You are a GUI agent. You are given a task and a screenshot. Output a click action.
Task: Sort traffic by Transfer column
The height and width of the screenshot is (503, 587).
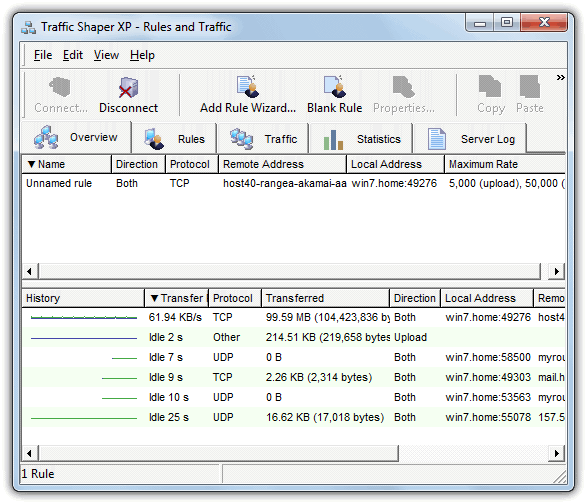pos(176,298)
